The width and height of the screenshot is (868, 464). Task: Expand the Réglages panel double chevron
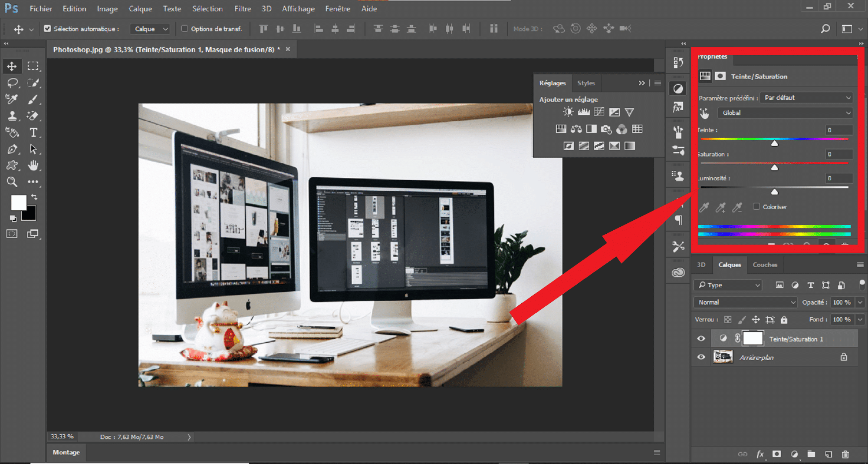click(641, 83)
